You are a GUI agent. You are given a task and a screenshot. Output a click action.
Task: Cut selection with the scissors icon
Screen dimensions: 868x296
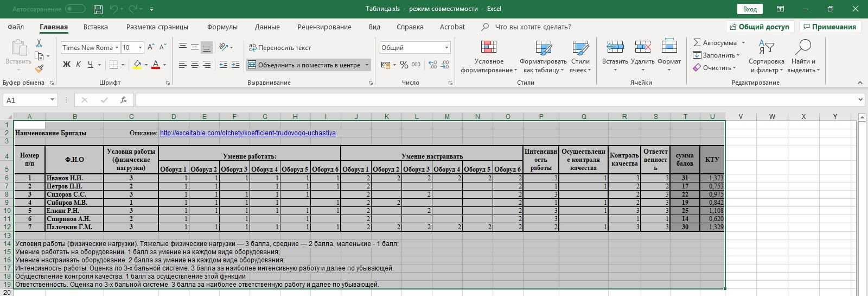point(39,43)
